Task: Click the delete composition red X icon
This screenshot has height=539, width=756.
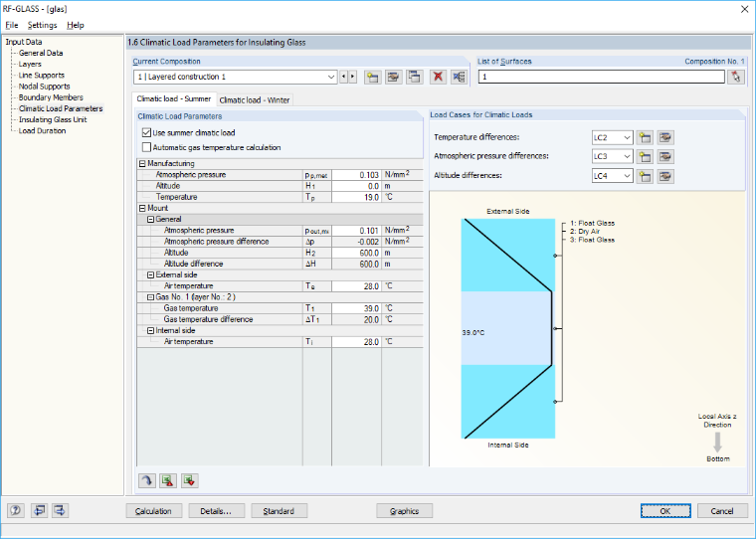Action: coord(438,78)
